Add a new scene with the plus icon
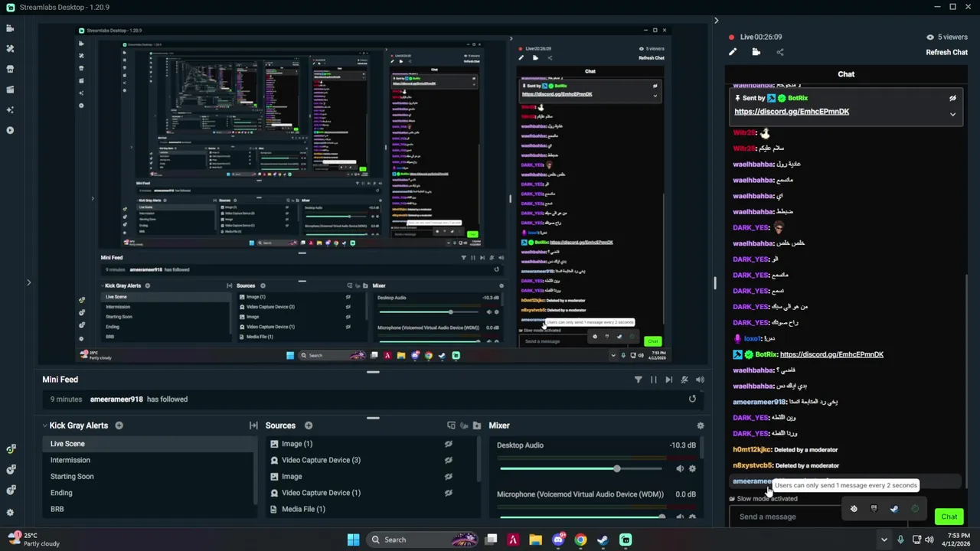 pos(119,425)
